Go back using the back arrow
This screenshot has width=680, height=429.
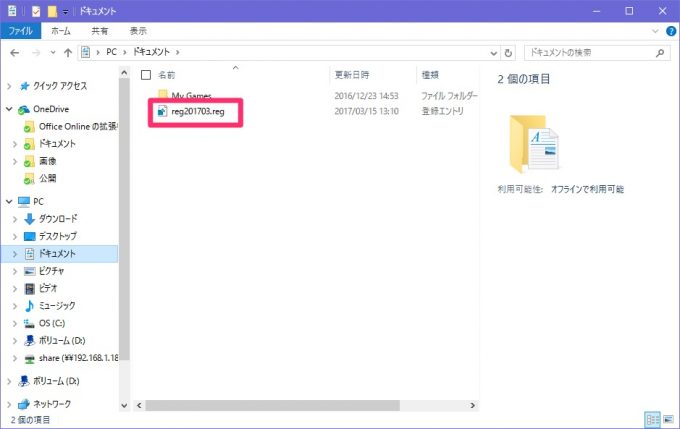(x=14, y=52)
